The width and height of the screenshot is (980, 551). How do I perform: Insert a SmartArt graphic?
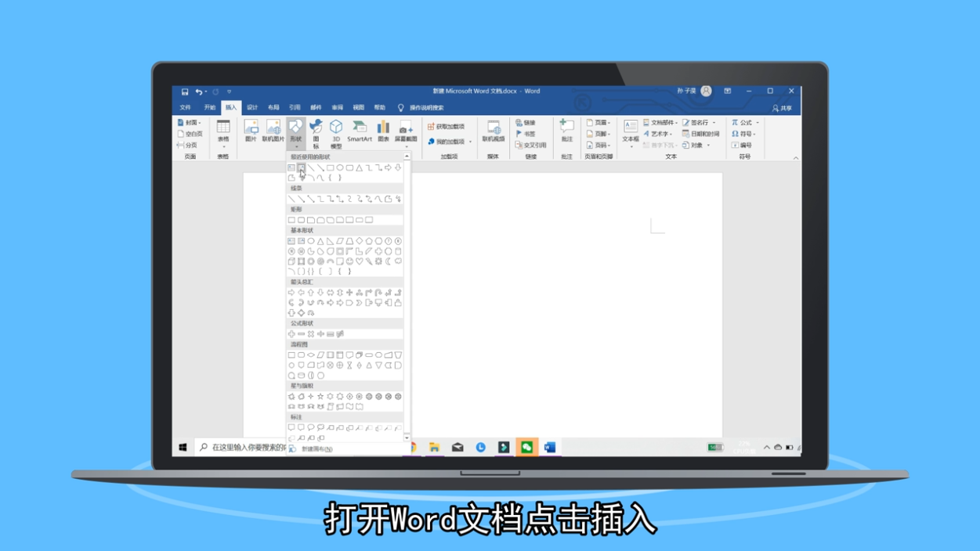[x=360, y=131]
